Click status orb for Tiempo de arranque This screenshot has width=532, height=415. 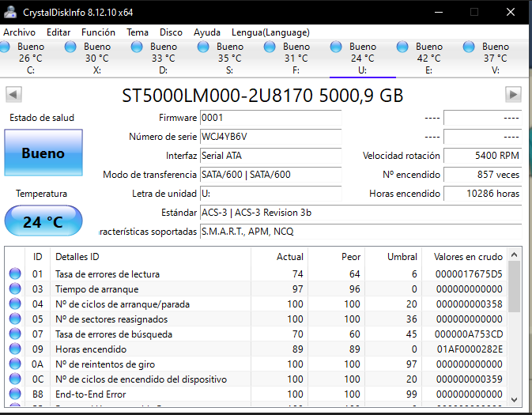coord(15,289)
